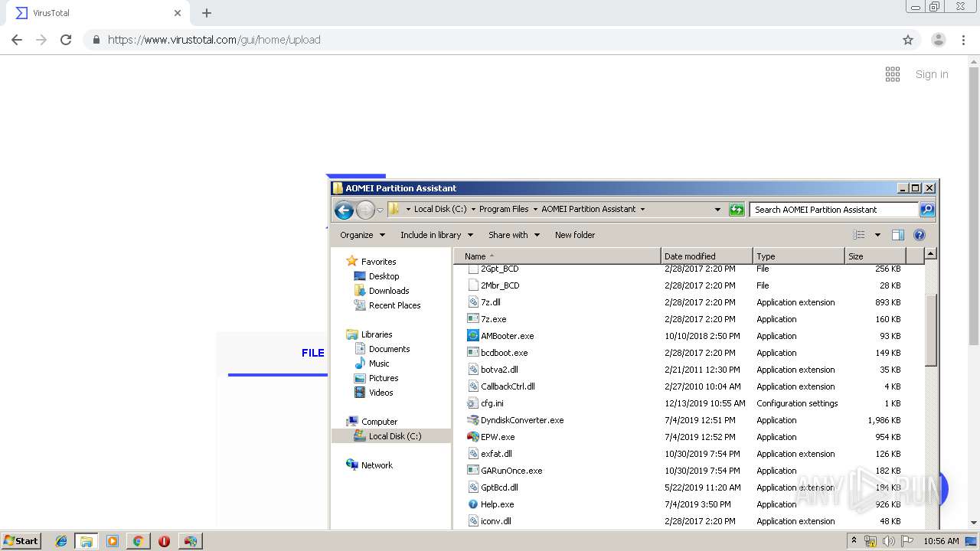Viewport: 980px width, 551px height.
Task: Open Explorer help via the question mark icon
Action: pos(920,235)
